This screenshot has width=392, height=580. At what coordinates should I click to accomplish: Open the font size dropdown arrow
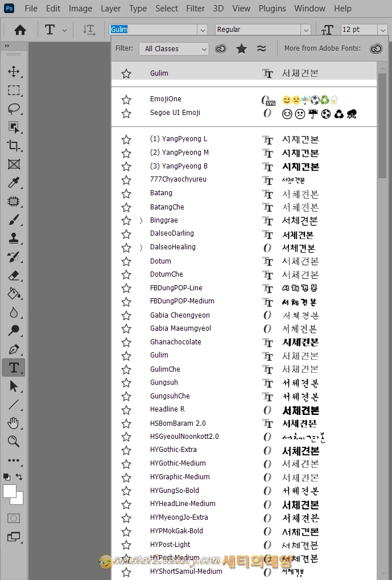382,30
